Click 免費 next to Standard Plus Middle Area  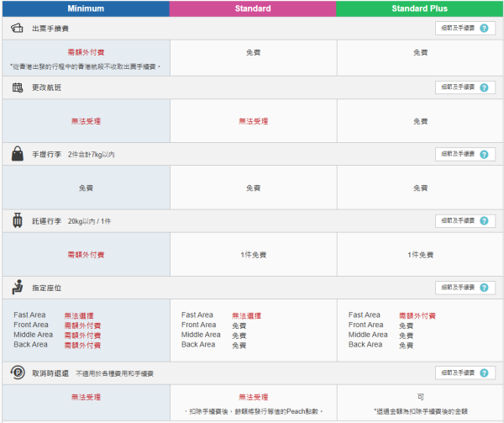pos(406,336)
